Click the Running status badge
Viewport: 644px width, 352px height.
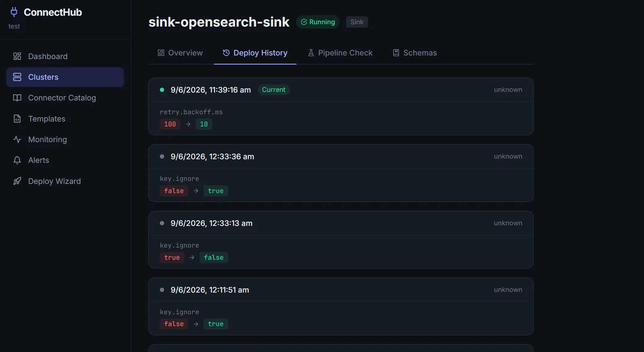(318, 22)
